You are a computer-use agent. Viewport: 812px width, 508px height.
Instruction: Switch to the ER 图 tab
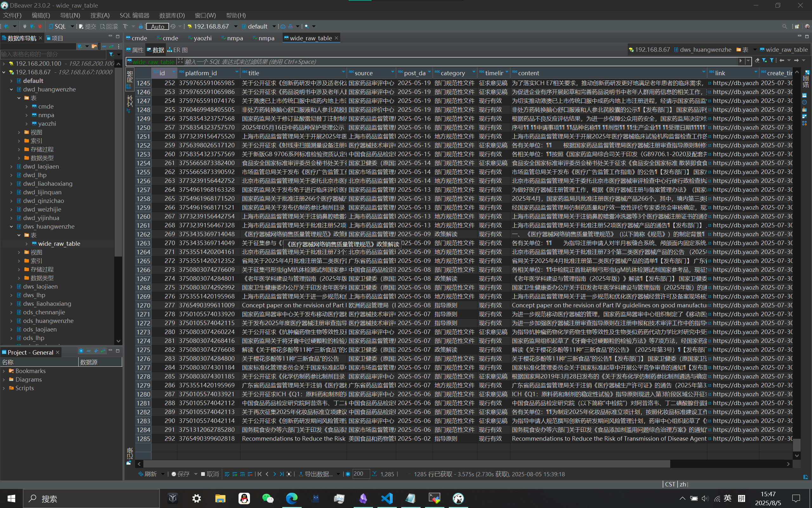(x=178, y=50)
